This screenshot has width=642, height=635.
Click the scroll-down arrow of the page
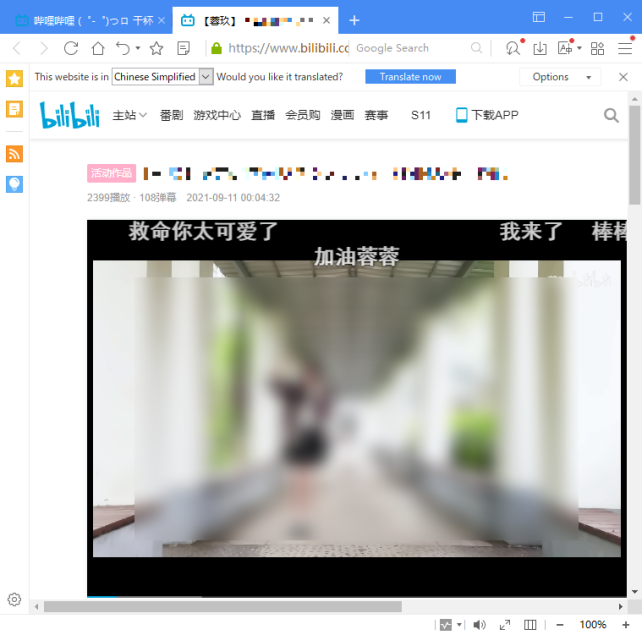(635, 592)
